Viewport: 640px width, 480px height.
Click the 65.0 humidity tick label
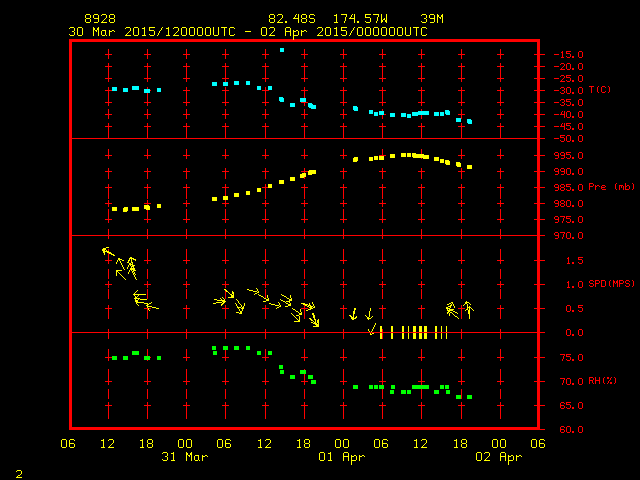tap(571, 406)
